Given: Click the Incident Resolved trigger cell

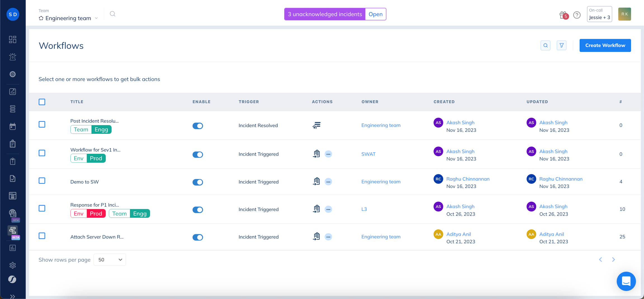Looking at the screenshot, I should click(x=258, y=125).
